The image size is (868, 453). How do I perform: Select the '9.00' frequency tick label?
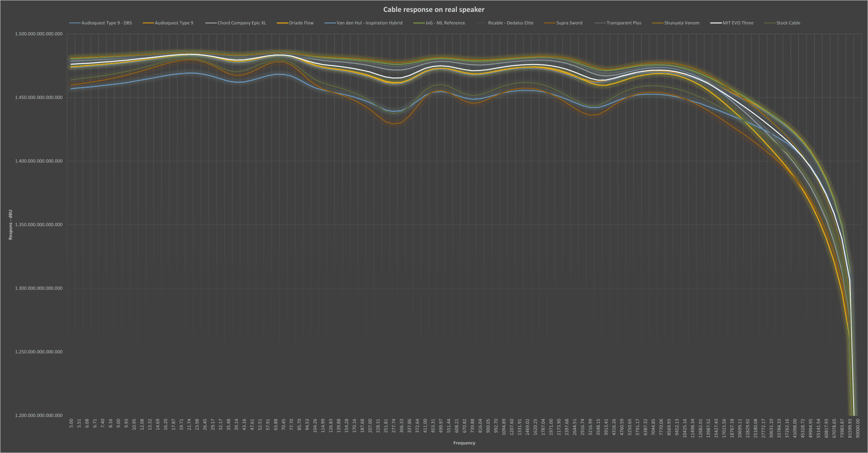coord(118,424)
